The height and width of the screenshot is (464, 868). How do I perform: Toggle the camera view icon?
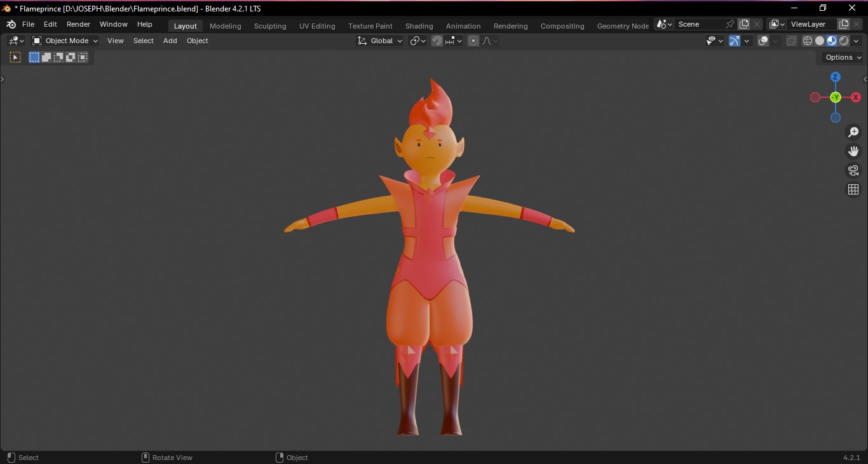pos(853,170)
